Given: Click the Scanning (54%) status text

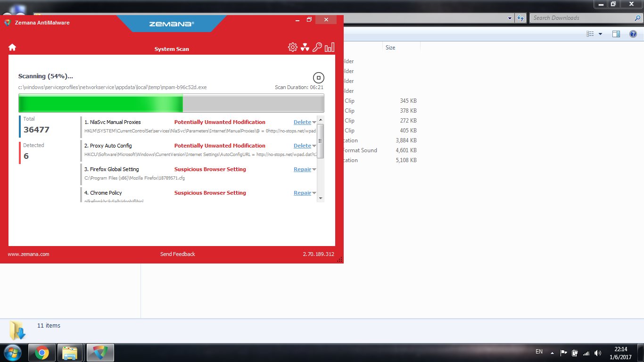Looking at the screenshot, I should click(46, 76).
